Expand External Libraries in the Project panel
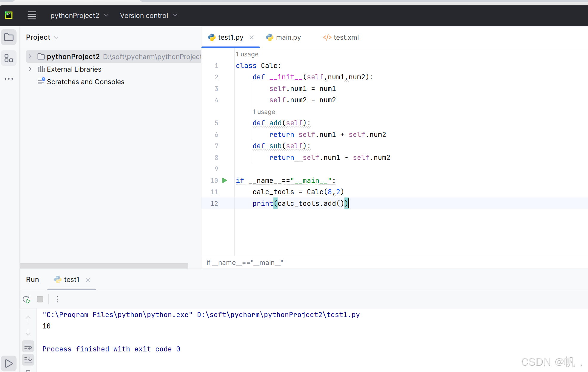This screenshot has height=372, width=588. [30, 69]
